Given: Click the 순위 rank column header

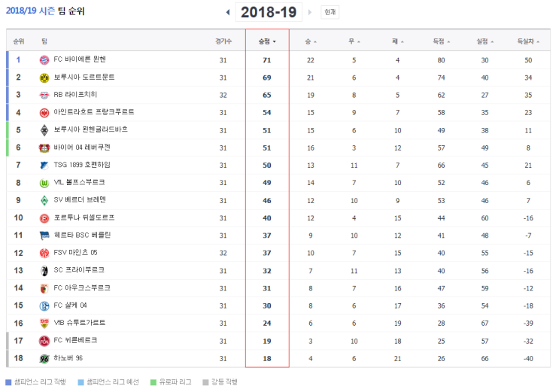Looking at the screenshot, I should (19, 41).
